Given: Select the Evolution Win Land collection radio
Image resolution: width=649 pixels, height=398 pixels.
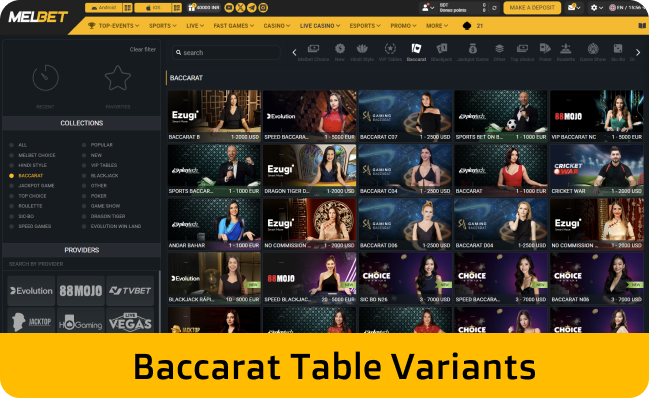Looking at the screenshot, I should click(84, 226).
